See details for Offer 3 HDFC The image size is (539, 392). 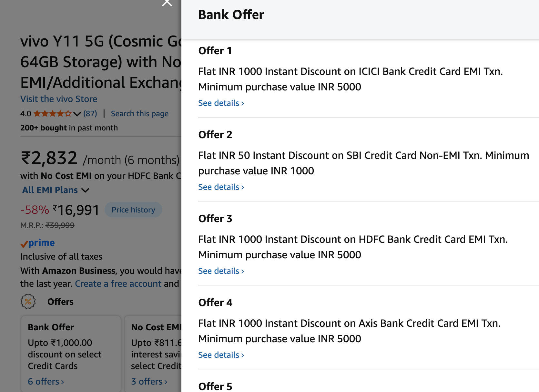221,271
